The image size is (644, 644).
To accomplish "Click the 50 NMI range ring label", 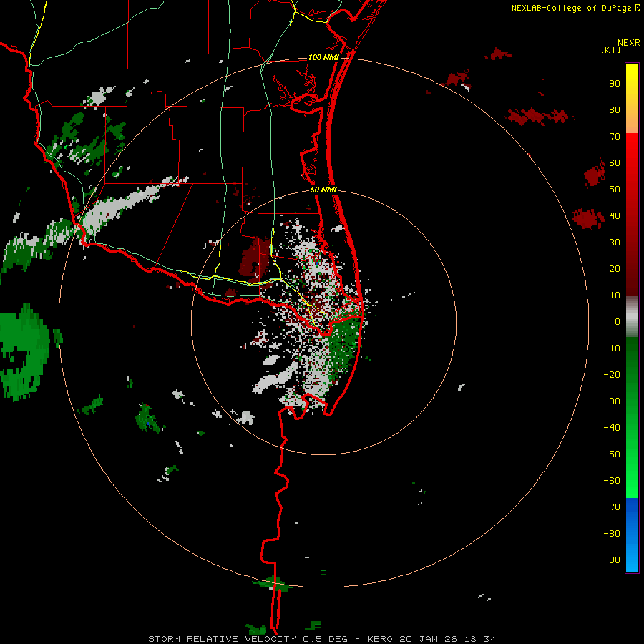I will tap(323, 190).
